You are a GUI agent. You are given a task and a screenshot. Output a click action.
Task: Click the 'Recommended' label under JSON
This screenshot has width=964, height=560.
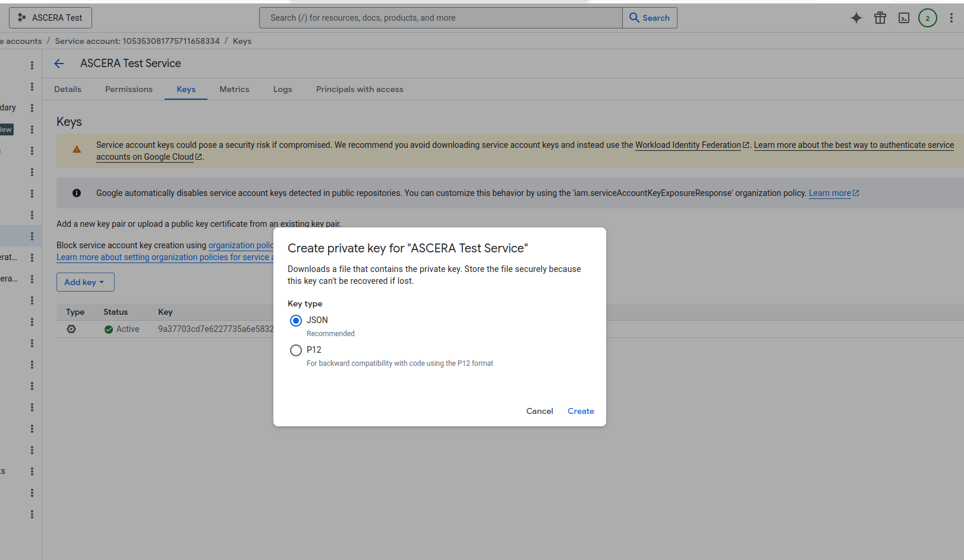330,334
